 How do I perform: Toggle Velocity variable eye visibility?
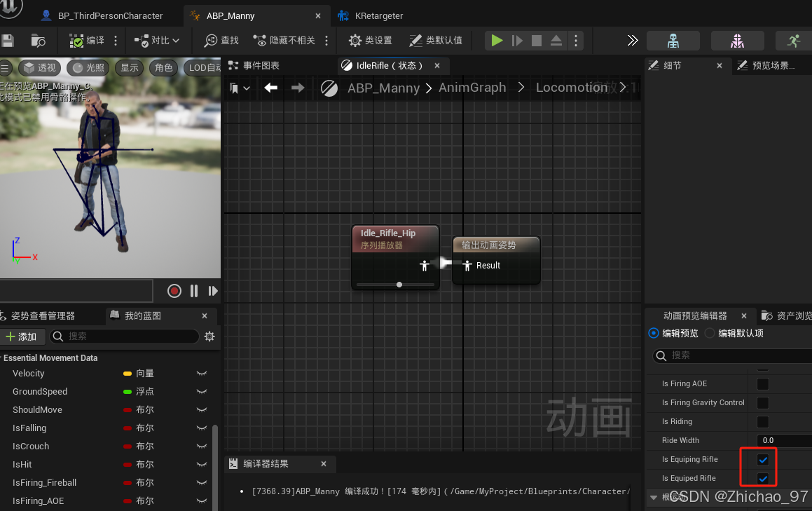click(202, 373)
